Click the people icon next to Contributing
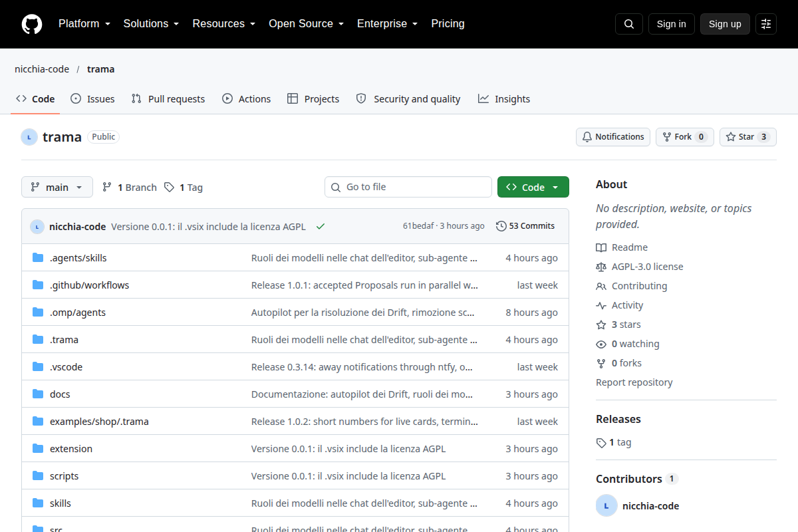798x532 pixels. (601, 286)
